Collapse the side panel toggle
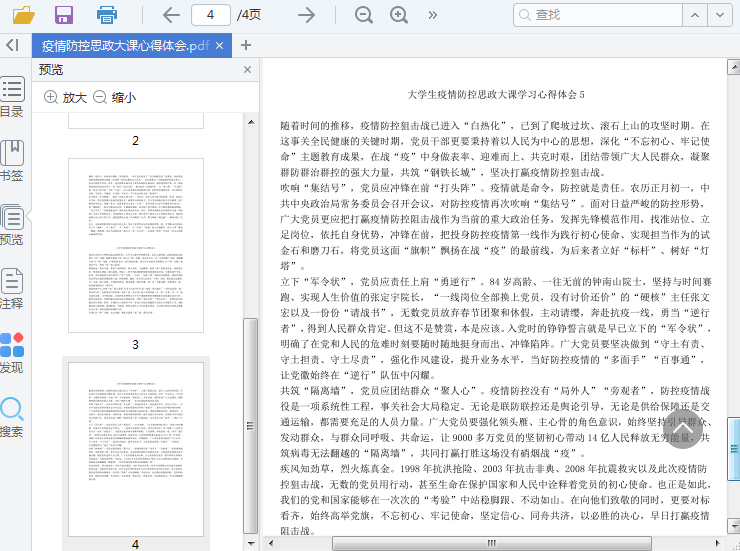 pyautogui.click(x=12, y=45)
